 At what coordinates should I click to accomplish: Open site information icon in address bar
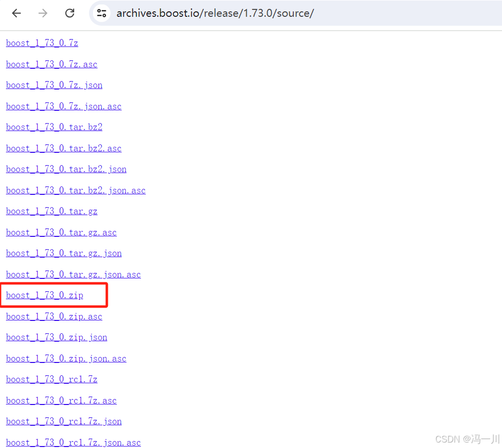click(102, 13)
